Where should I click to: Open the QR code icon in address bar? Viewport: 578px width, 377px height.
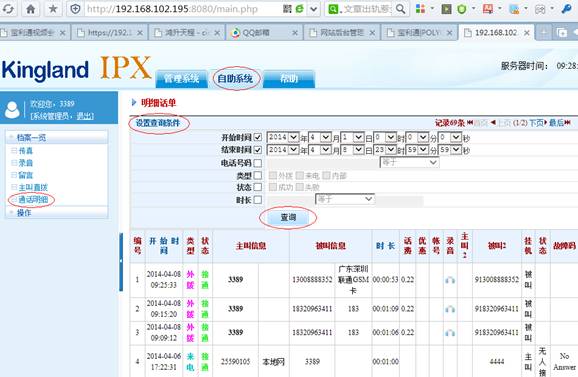pyautogui.click(x=287, y=8)
